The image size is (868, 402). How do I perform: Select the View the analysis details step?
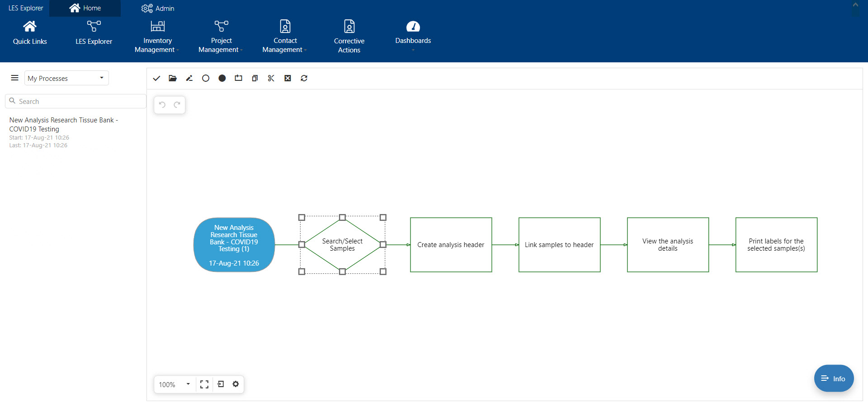click(x=668, y=245)
